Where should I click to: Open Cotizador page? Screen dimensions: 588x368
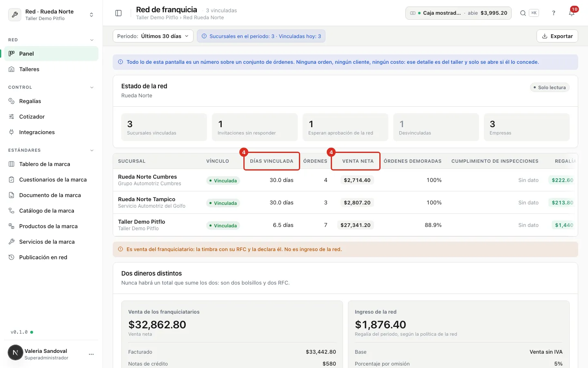51,117
